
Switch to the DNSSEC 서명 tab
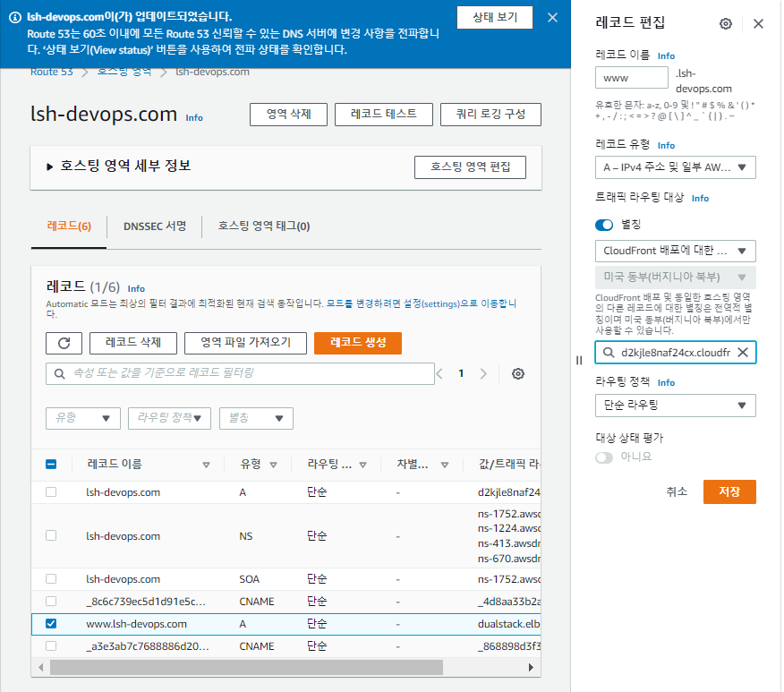pos(155,226)
